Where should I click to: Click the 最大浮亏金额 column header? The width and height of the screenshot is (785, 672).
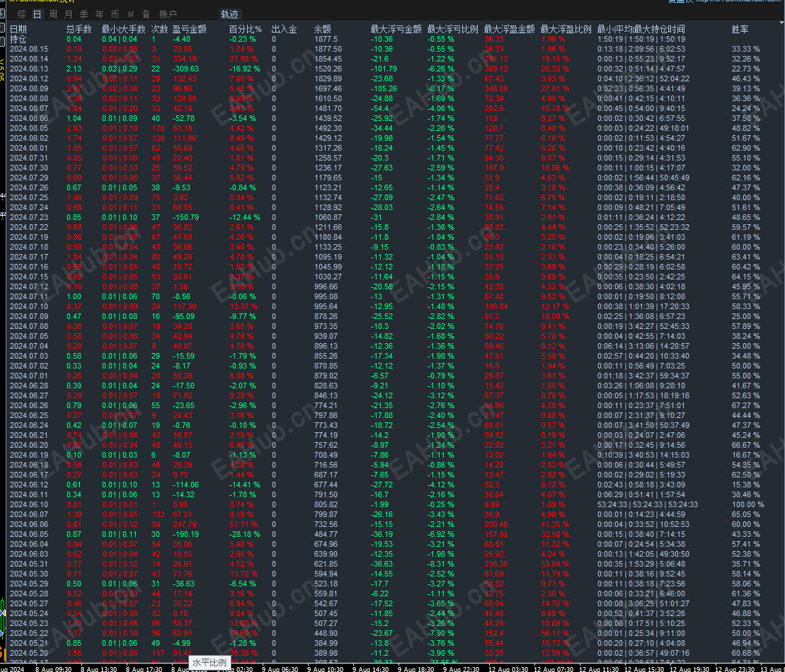pos(396,29)
